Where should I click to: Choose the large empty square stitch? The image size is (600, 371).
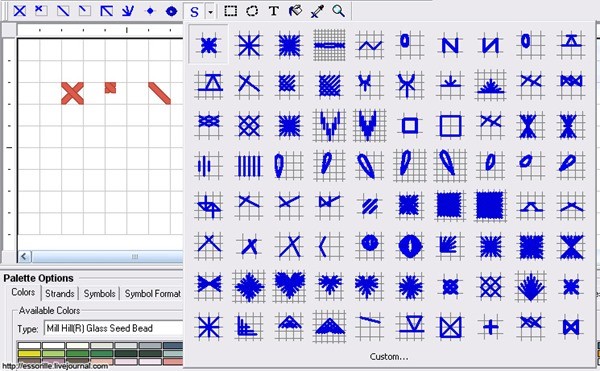[x=450, y=125]
